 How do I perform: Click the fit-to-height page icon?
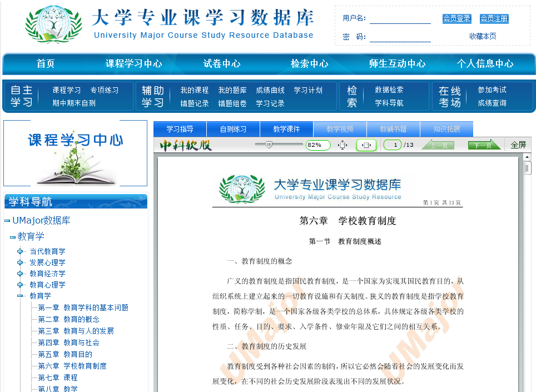pyautogui.click(x=343, y=145)
